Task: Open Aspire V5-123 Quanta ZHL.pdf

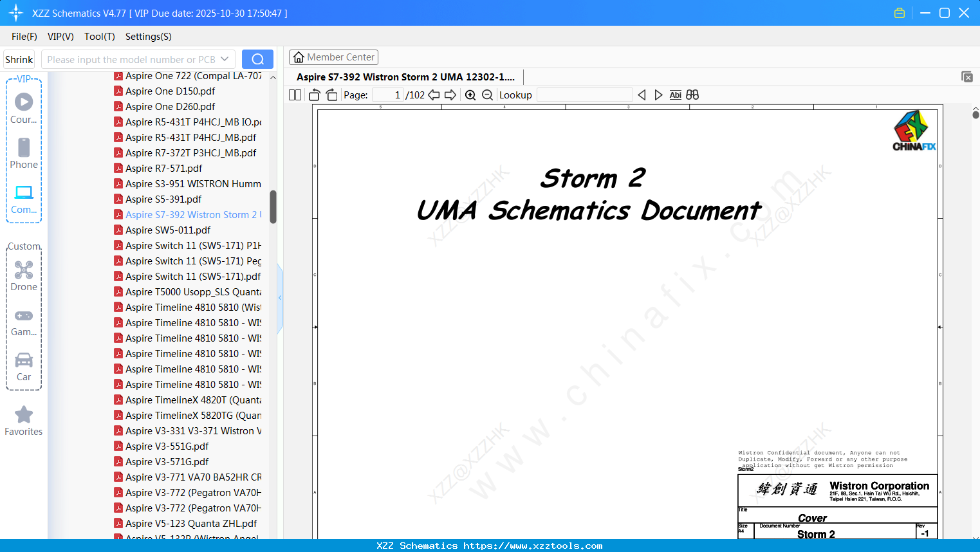Action: click(186, 524)
